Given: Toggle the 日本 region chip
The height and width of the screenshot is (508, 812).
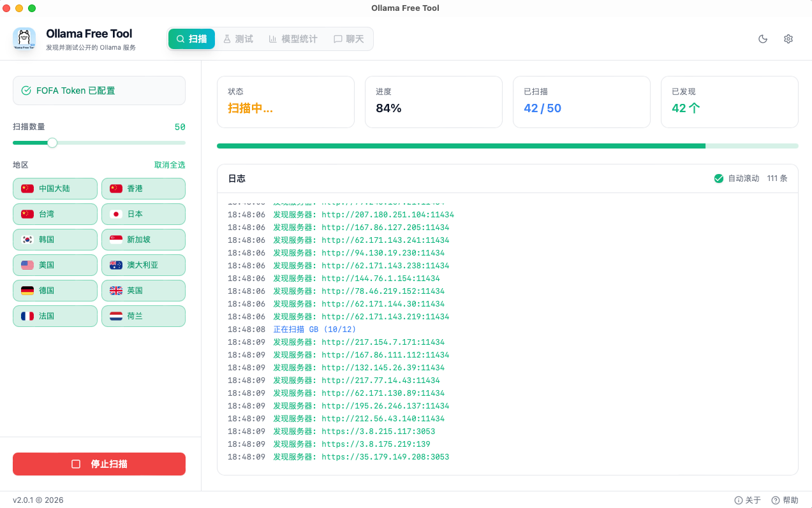Looking at the screenshot, I should coord(143,214).
